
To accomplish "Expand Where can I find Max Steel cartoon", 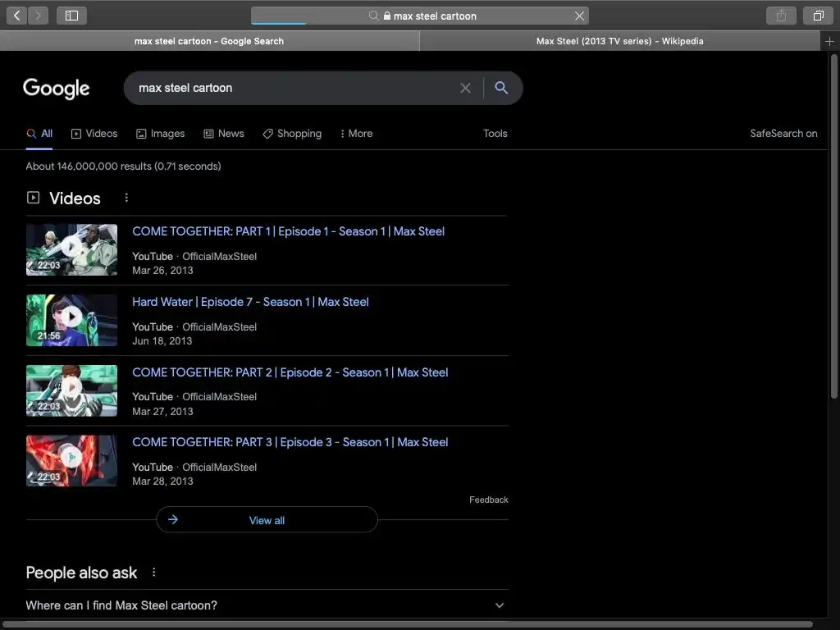I will 267,605.
